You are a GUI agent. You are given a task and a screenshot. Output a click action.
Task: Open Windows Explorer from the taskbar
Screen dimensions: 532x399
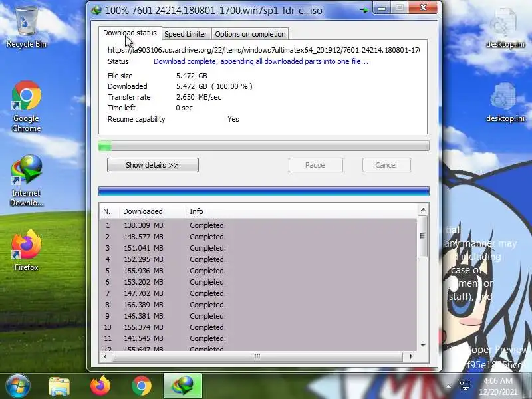(x=59, y=386)
